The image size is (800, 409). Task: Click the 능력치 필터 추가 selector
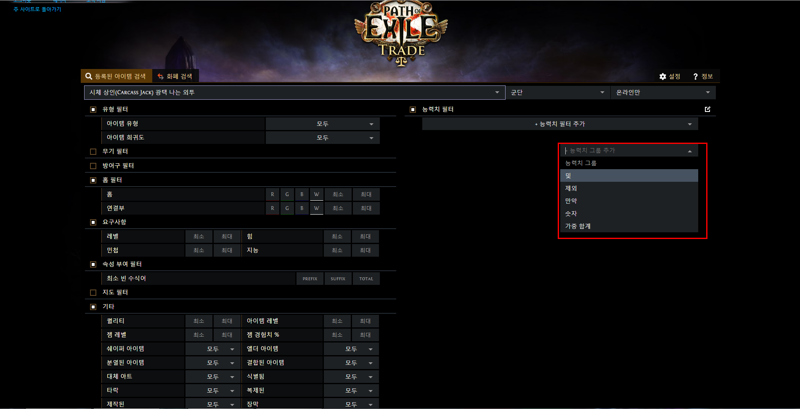click(560, 124)
